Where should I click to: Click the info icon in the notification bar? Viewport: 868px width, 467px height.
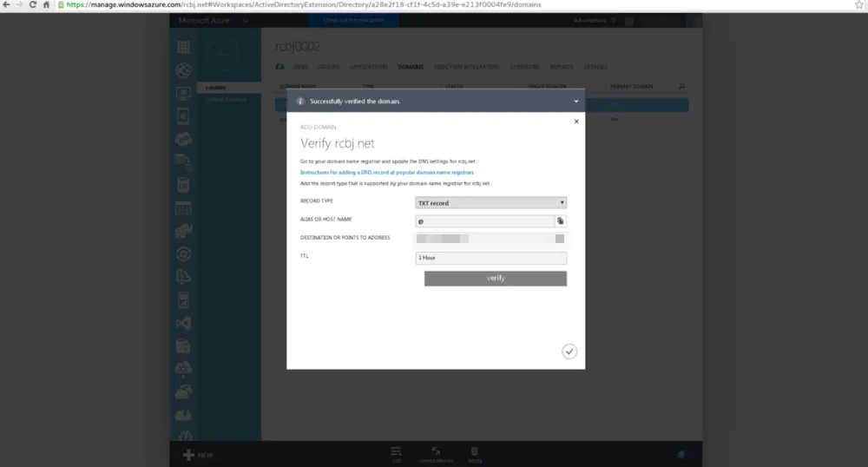point(300,102)
